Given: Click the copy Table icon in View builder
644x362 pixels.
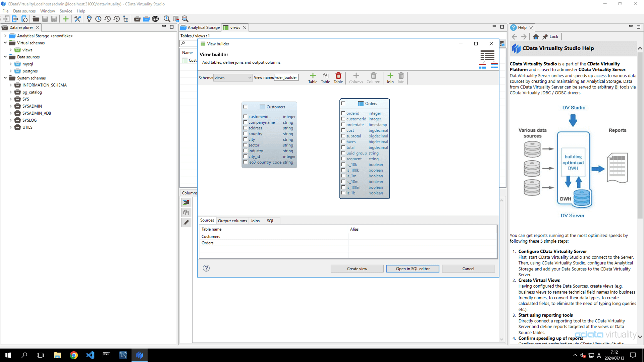Looking at the screenshot, I should point(325,78).
